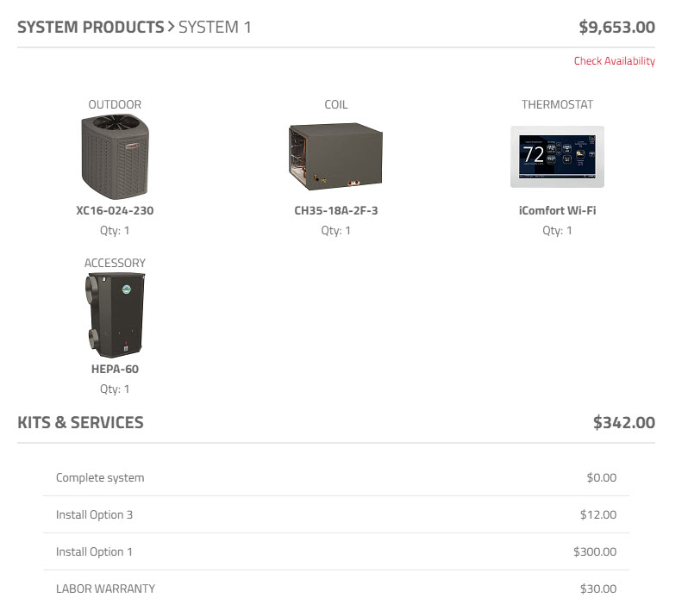
Task: Click the breadcrumb chevron arrow after SYSTEM PRODUCTS
Action: point(171,28)
